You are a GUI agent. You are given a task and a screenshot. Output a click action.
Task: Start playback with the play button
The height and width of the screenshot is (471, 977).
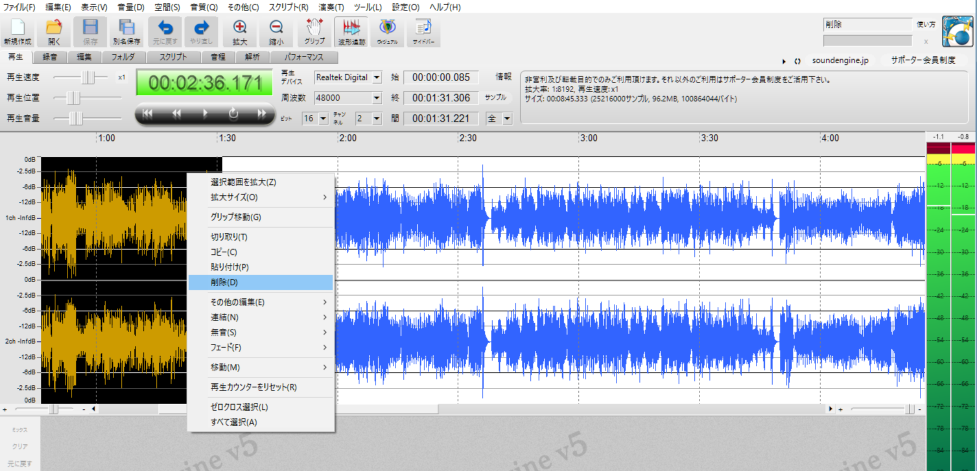206,113
